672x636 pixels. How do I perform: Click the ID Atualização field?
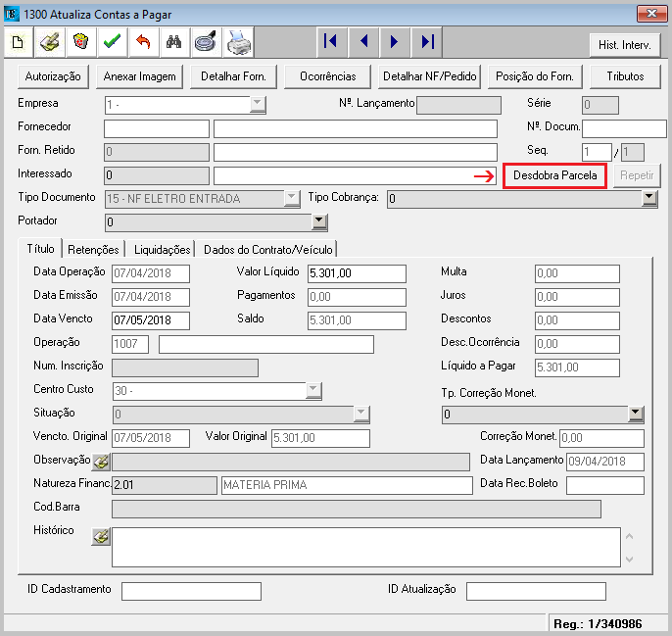[536, 591]
